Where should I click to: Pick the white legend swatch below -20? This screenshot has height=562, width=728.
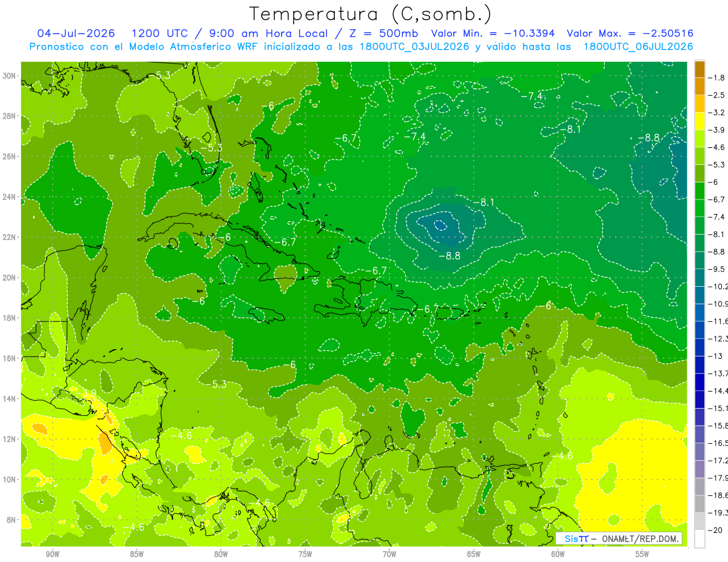[699, 538]
